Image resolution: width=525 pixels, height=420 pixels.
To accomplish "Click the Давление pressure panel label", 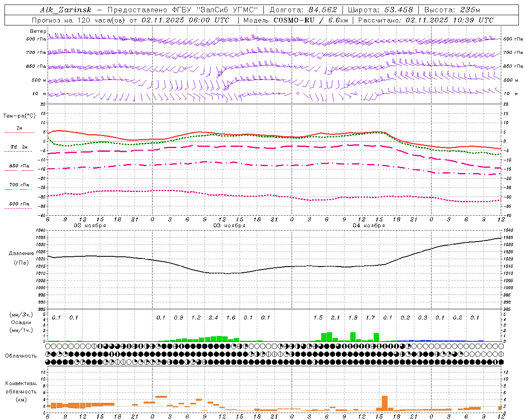I will coord(21,253).
